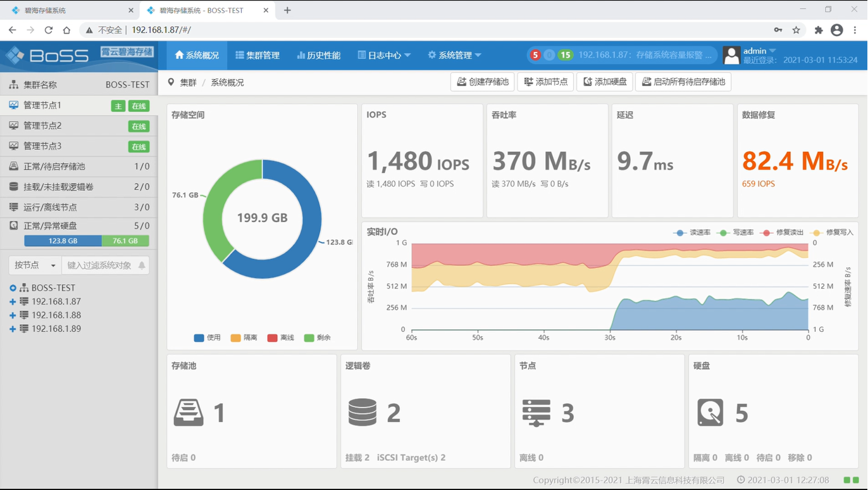Screen dimensions: 868x490
Task: Bookmark this page with star icon
Action: click(x=796, y=30)
